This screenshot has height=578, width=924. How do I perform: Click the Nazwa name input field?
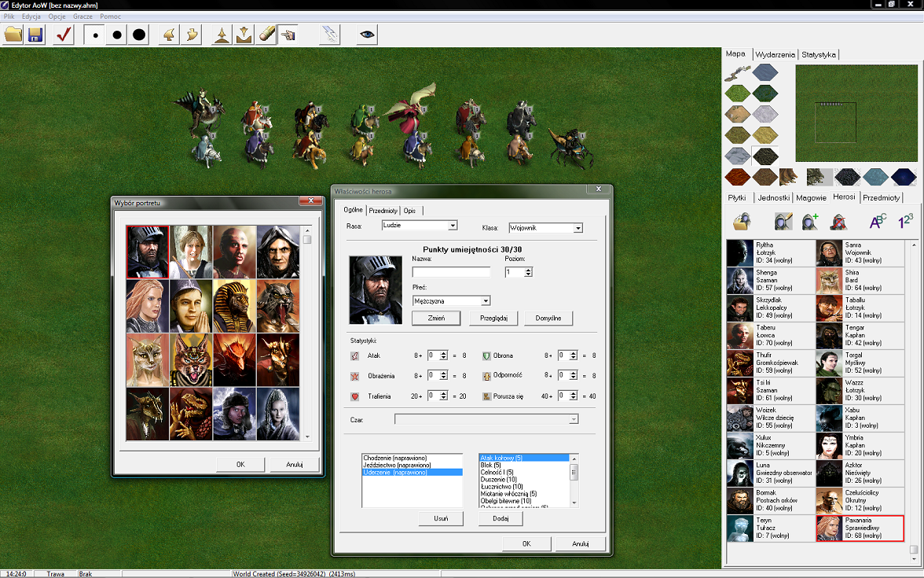pos(451,272)
